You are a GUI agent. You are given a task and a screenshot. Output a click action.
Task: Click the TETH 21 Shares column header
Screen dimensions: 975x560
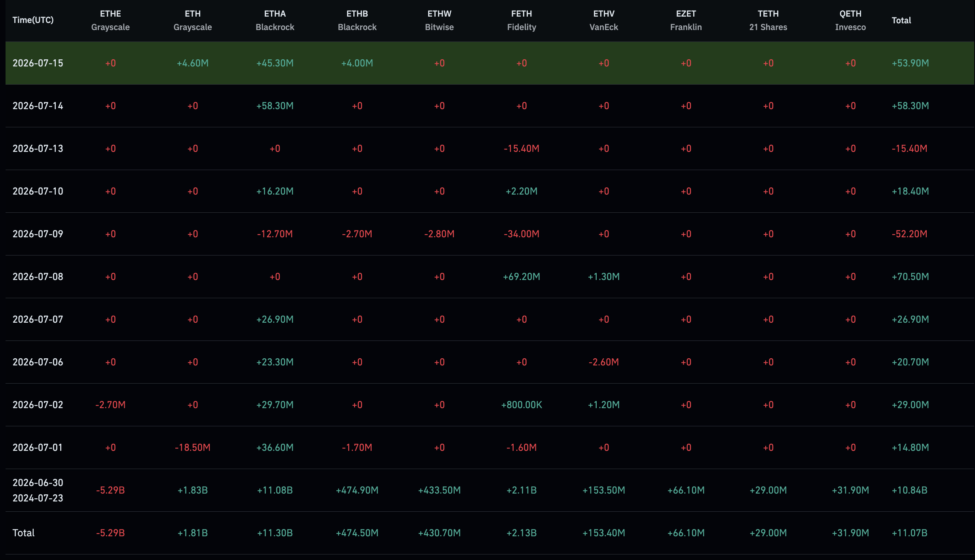tap(768, 20)
